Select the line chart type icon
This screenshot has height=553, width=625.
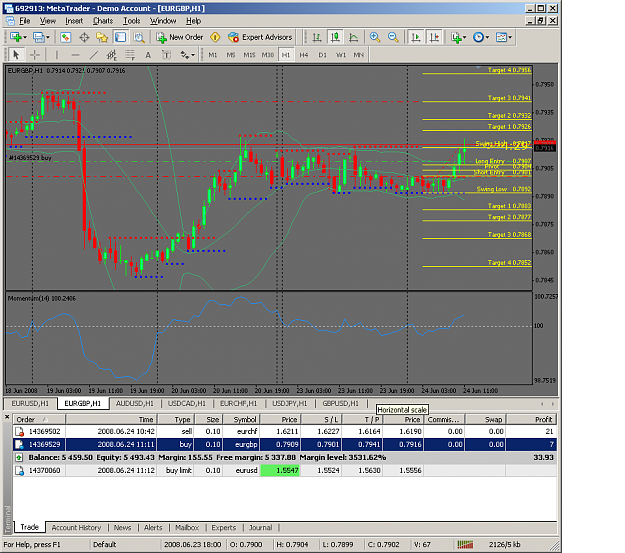[x=354, y=37]
